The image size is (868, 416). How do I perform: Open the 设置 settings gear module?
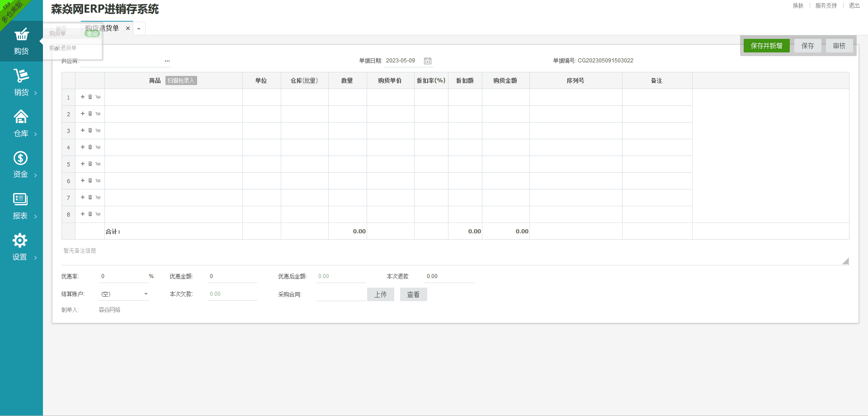(21, 247)
